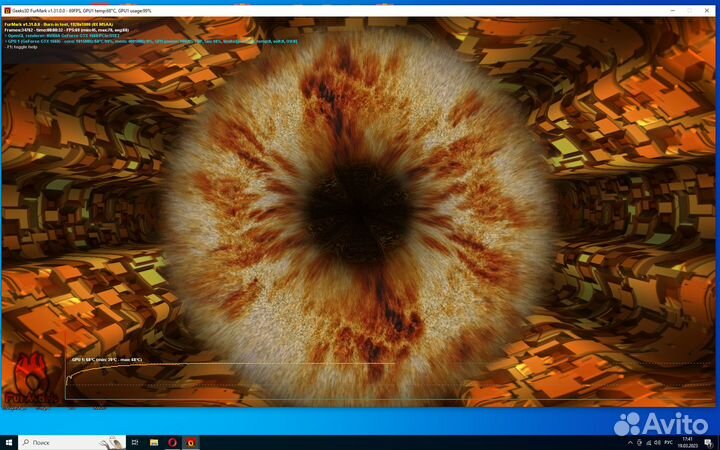Open Task View from the taskbar
The width and height of the screenshot is (720, 450).
pyautogui.click(x=134, y=441)
